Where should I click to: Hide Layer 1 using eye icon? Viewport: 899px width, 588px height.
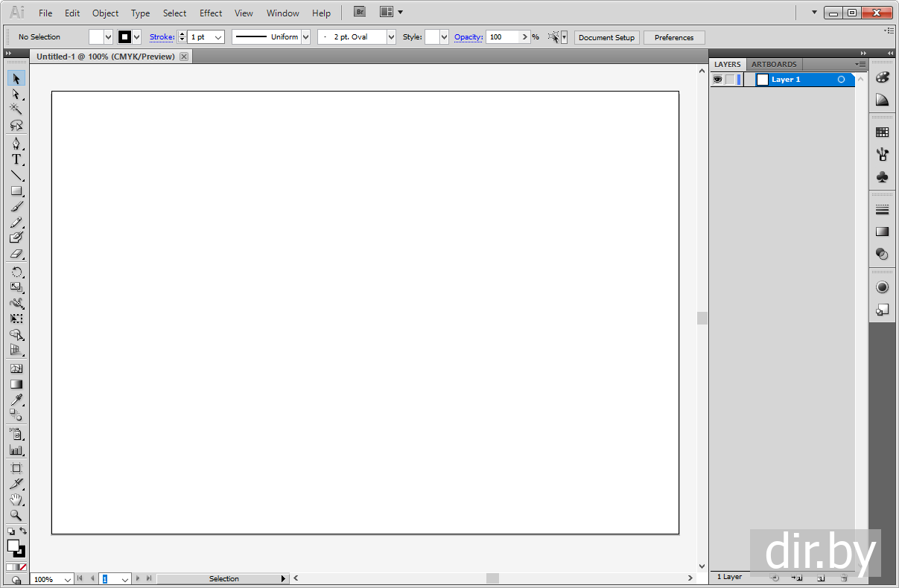pyautogui.click(x=717, y=80)
